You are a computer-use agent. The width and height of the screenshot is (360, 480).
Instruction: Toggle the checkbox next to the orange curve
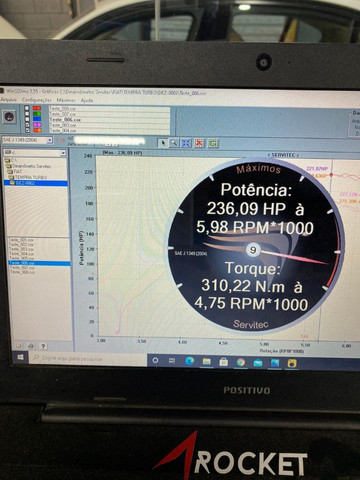tap(27, 130)
